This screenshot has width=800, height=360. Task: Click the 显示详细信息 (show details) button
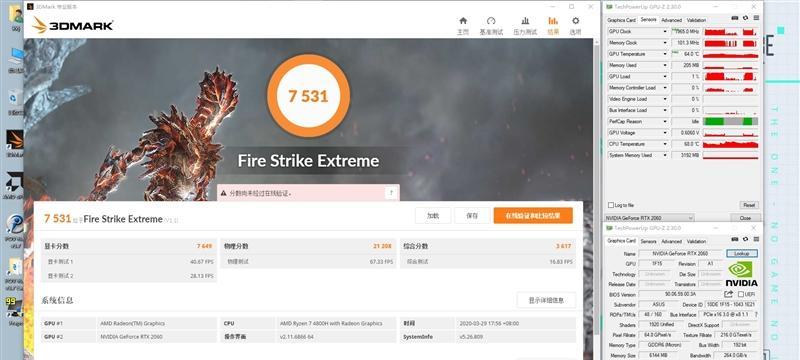546,300
